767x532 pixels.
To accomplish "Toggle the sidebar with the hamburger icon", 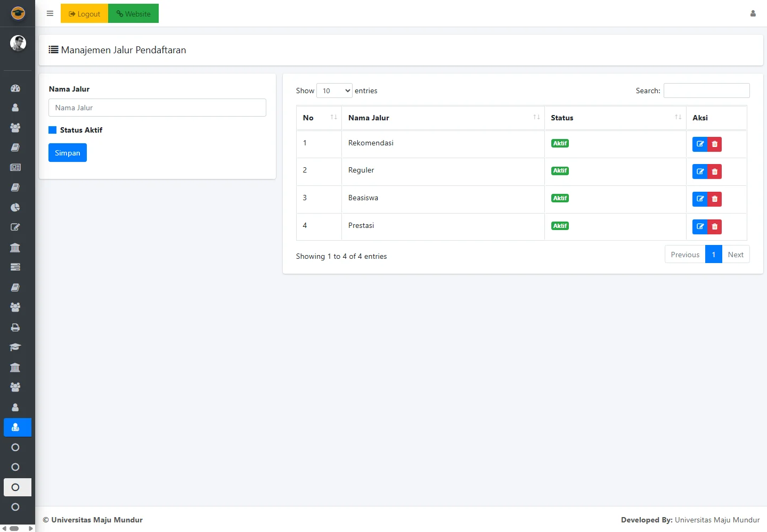I will [50, 14].
